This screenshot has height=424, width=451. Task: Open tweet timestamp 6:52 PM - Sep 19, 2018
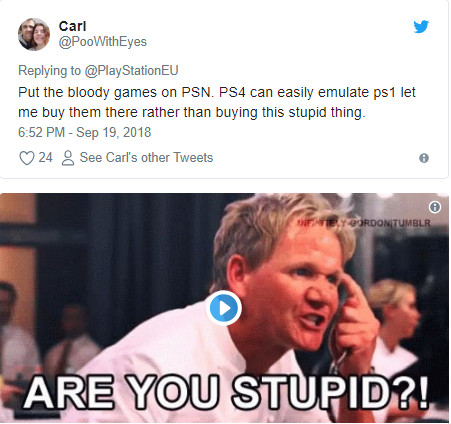[x=85, y=132]
